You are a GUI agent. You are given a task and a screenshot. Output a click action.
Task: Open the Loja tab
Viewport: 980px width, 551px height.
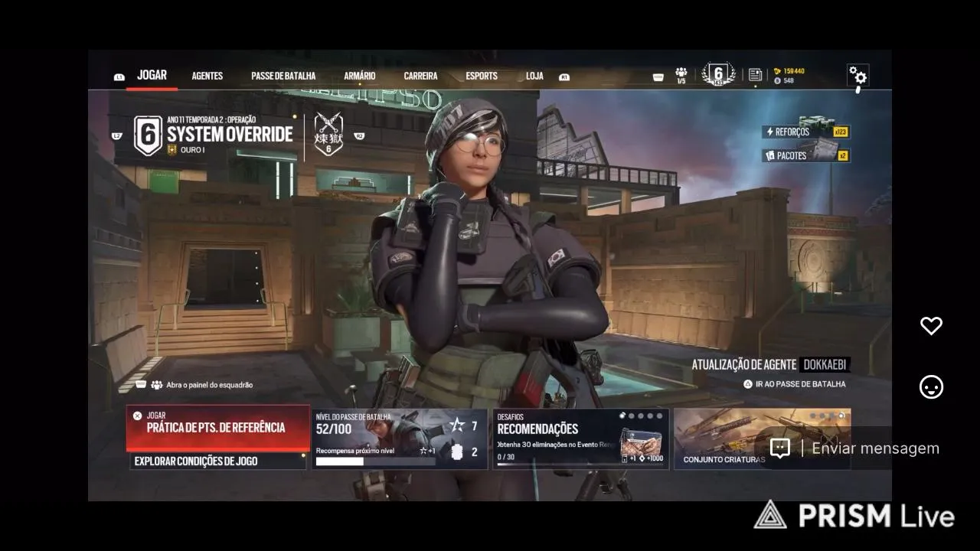(x=534, y=76)
